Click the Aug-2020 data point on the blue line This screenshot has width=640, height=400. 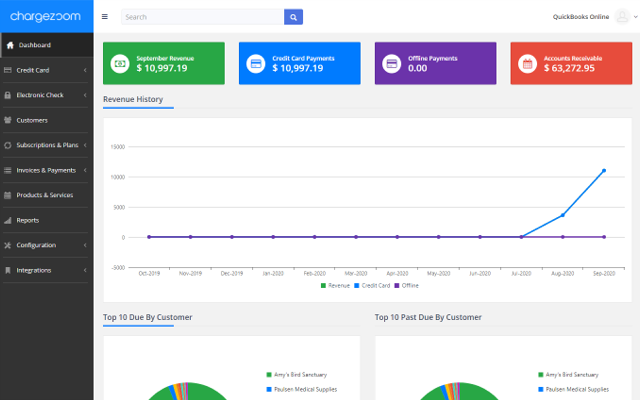pos(563,215)
